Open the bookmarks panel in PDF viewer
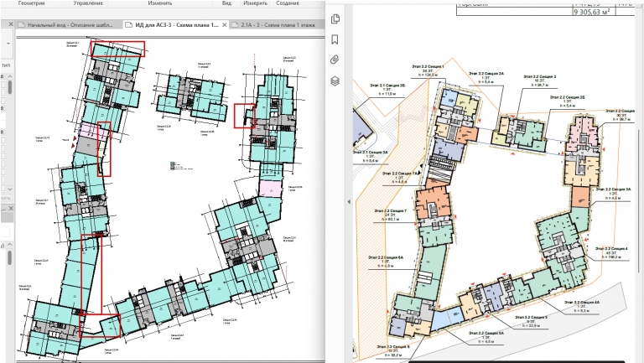The image size is (644, 363). (335, 39)
